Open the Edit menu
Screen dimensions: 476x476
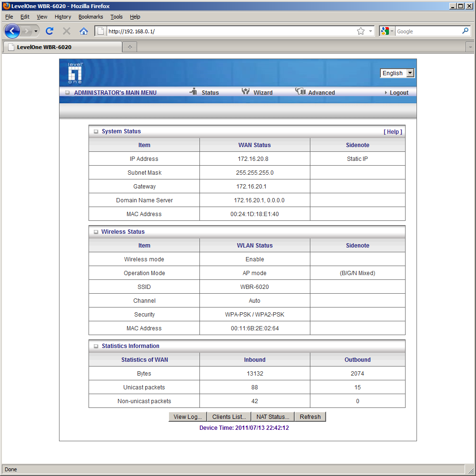click(25, 17)
